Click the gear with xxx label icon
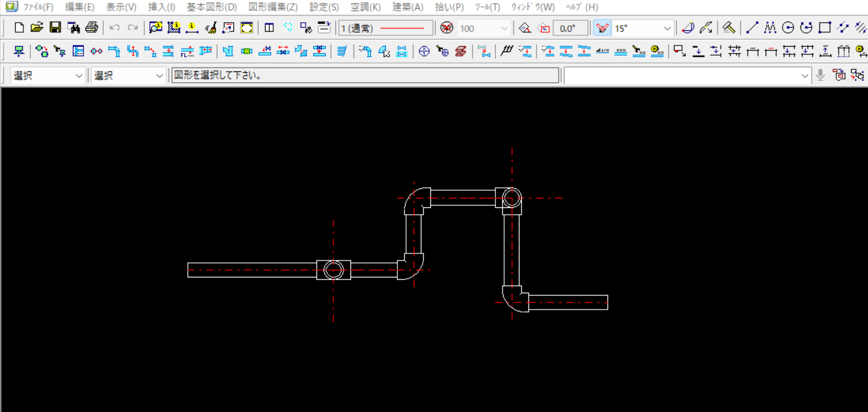This screenshot has width=868, height=412. [657, 51]
